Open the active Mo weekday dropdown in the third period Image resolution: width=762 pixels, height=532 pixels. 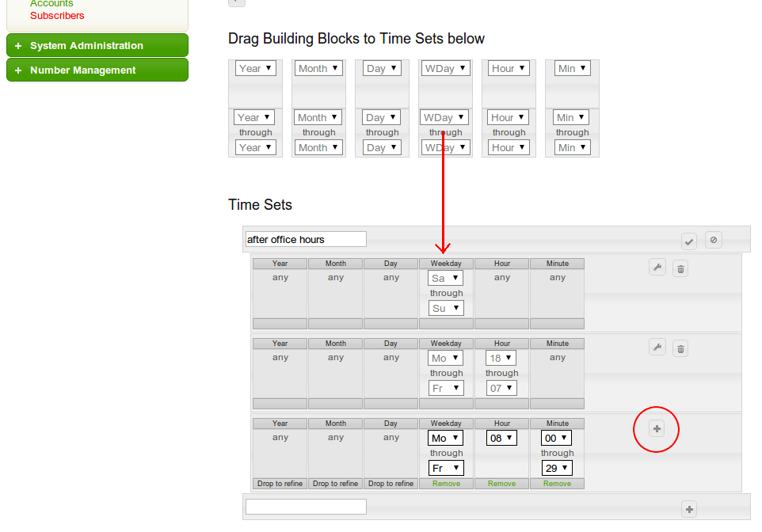click(446, 439)
